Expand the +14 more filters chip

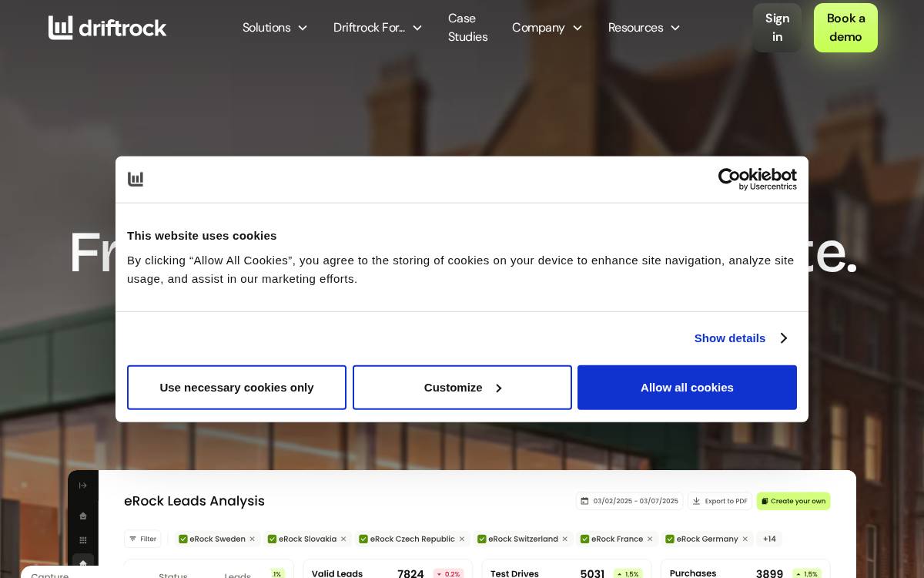click(x=769, y=539)
